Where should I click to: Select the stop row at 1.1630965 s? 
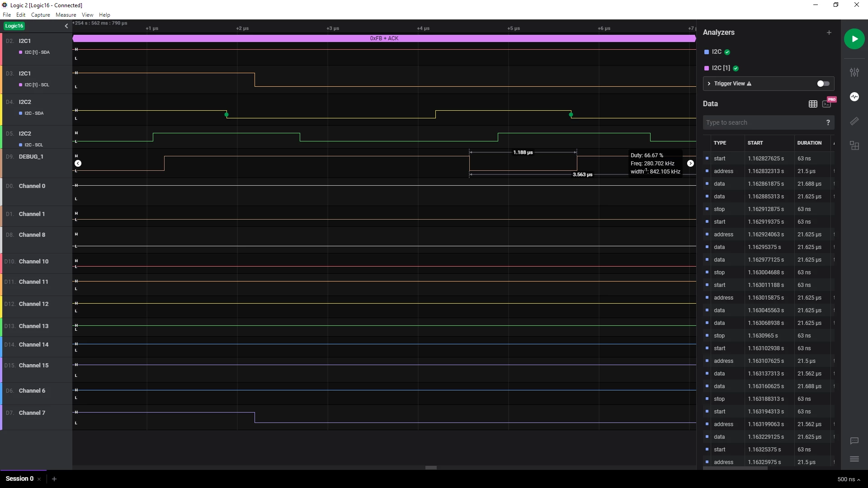(769, 336)
